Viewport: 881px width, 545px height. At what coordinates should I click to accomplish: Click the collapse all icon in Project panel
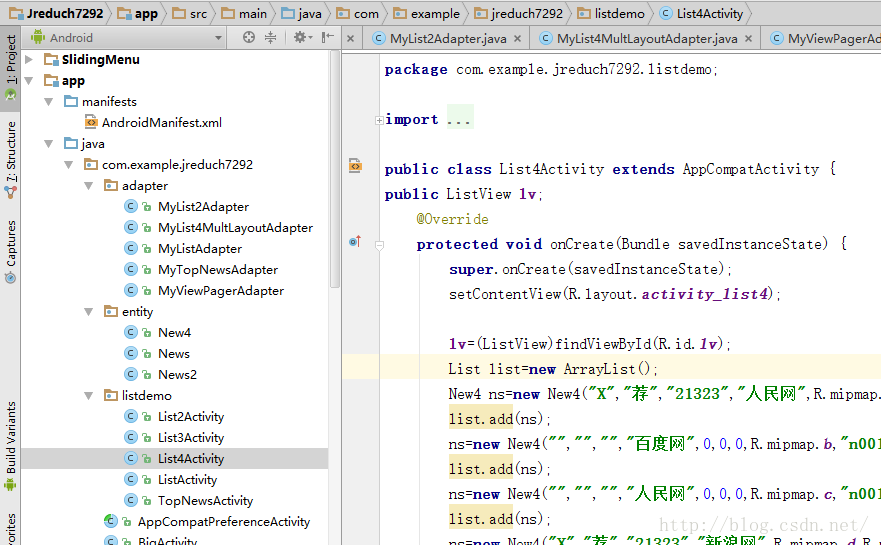(x=270, y=37)
